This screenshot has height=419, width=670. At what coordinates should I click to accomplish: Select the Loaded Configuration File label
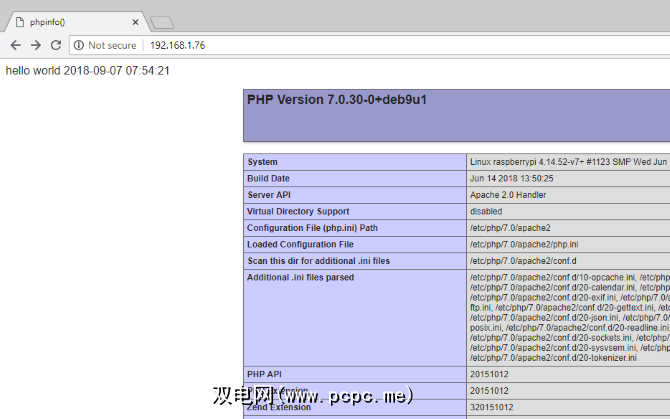pos(300,244)
